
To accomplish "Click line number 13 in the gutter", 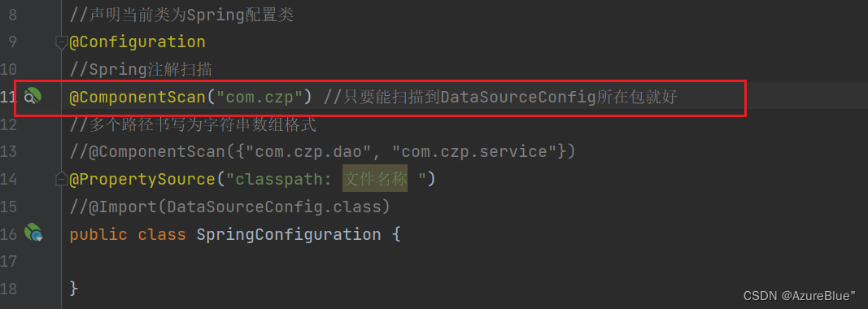I will coord(8,151).
